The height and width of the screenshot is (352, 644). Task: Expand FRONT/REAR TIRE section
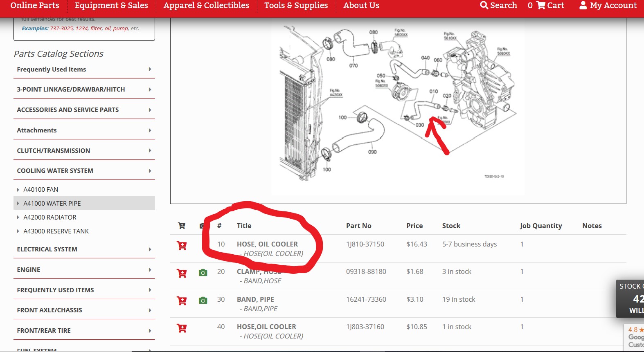[x=84, y=330]
